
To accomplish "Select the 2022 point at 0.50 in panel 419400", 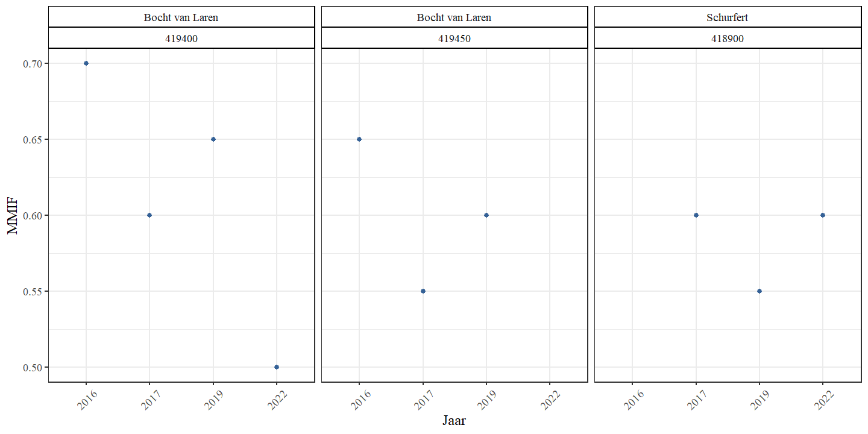I will [277, 367].
